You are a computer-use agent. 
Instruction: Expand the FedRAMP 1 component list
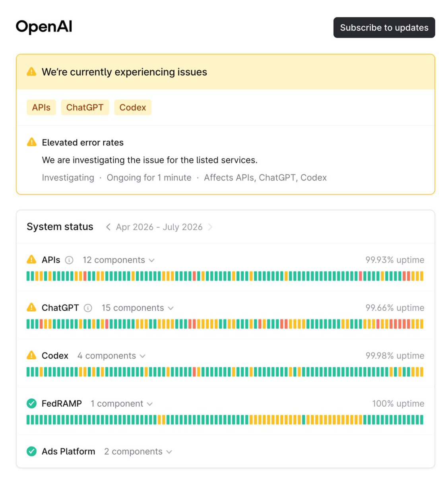pyautogui.click(x=122, y=403)
